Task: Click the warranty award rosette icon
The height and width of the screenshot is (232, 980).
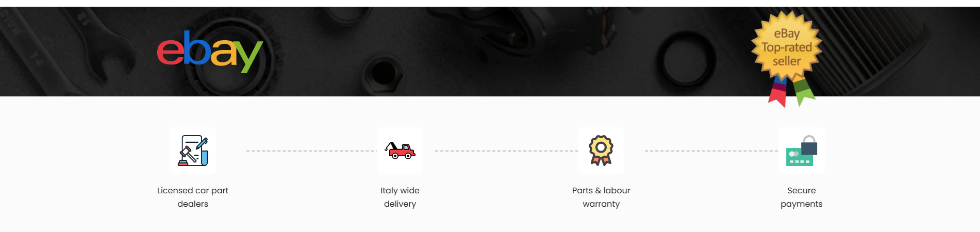Action: 601,151
